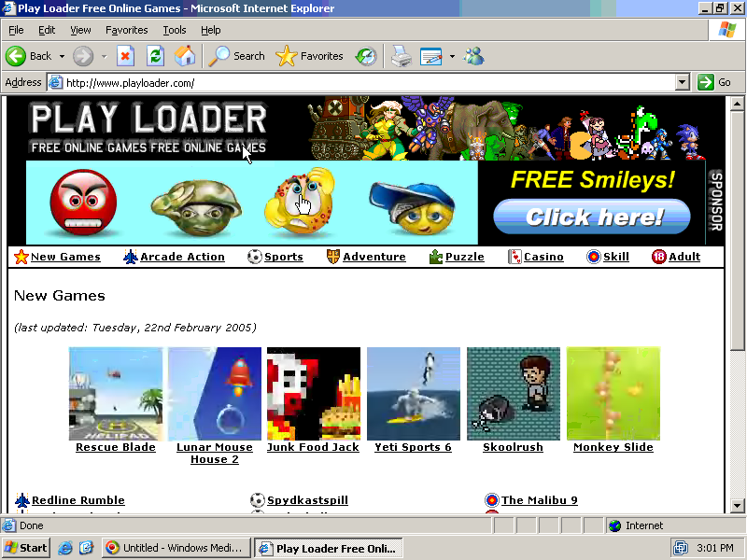Switch to Untitled - Windows Media taskbar button
This screenshot has width=747, height=560.
click(176, 548)
